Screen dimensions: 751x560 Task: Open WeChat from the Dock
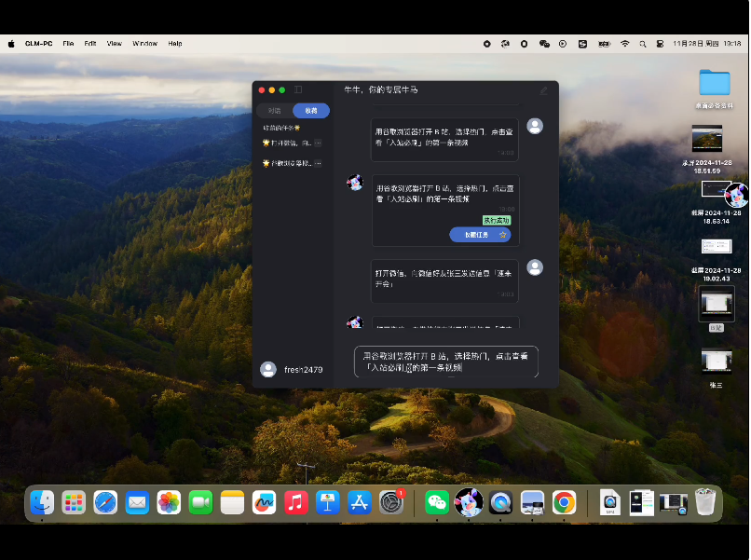[437, 502]
